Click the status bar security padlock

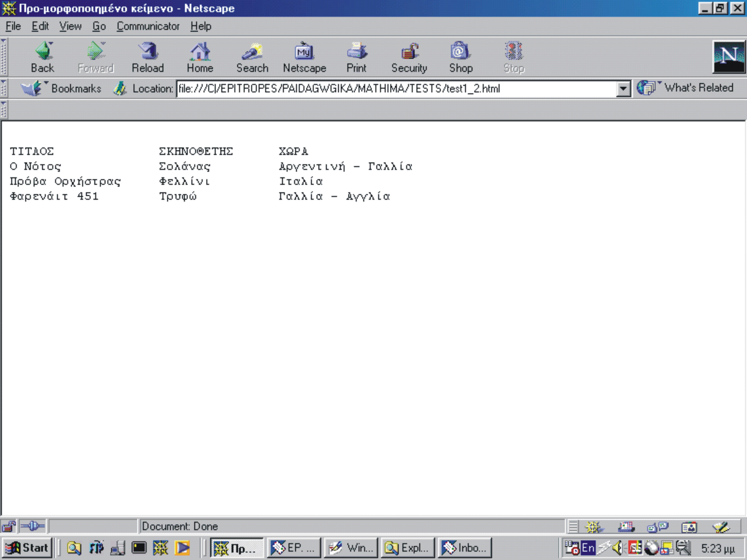[x=9, y=526]
